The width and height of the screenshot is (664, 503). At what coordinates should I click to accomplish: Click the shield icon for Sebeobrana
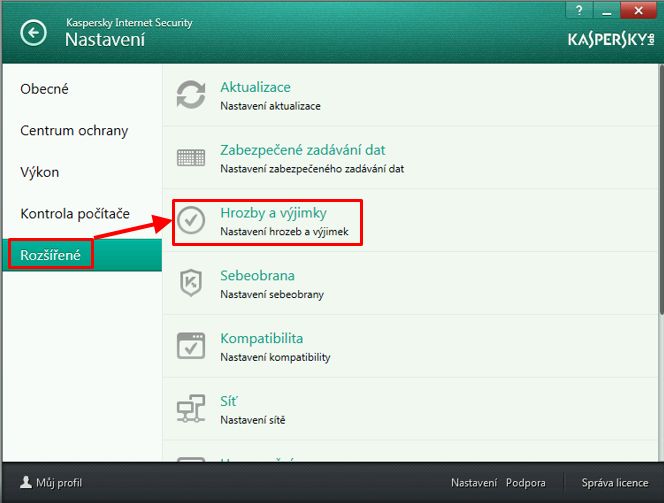(x=191, y=283)
